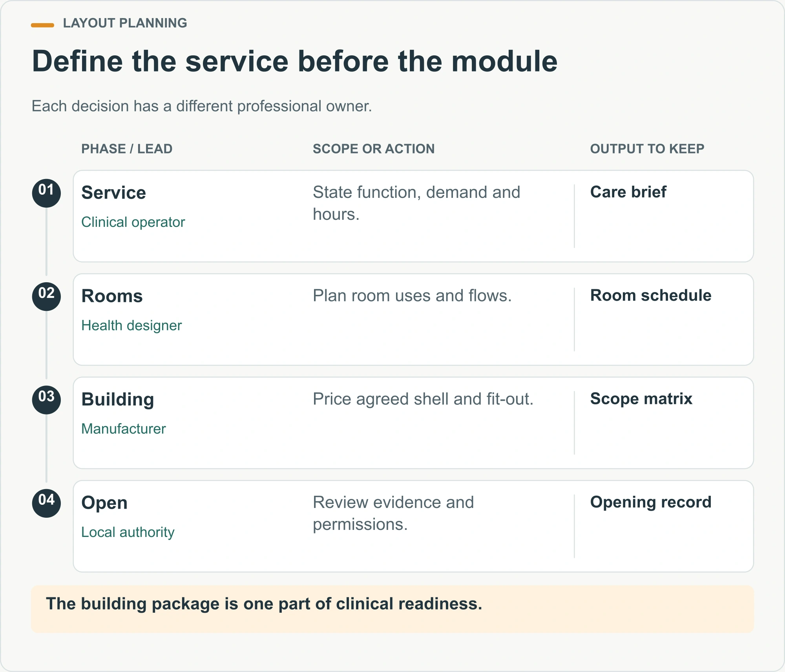Screen dimensions: 785x672
Task: Select the 'Care brief' output
Action: [628, 192]
